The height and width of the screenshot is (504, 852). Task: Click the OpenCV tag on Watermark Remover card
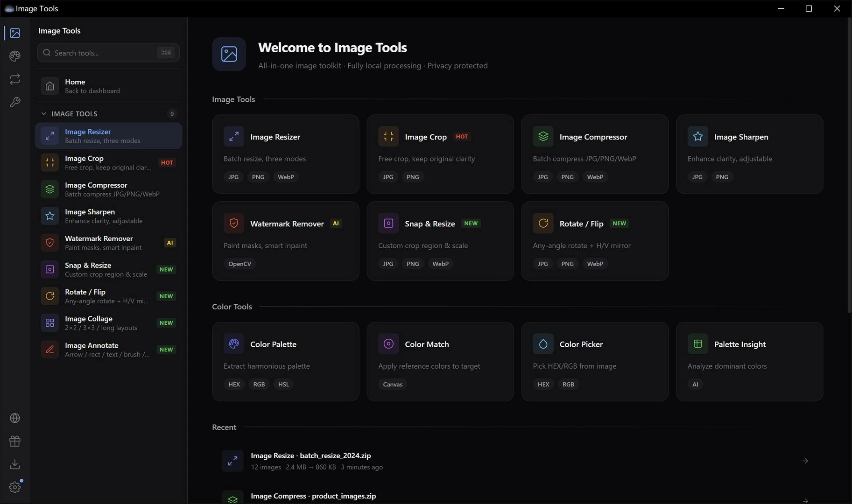tap(239, 264)
